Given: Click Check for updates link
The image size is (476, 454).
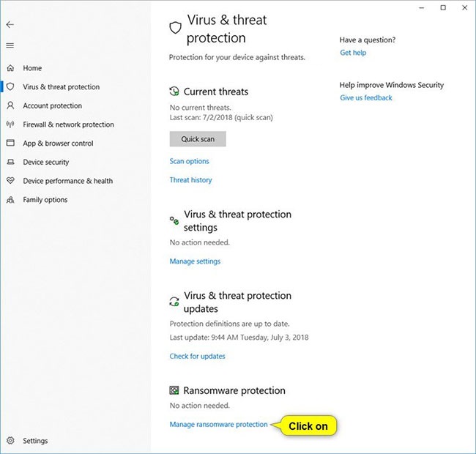Looking at the screenshot, I should [x=197, y=357].
